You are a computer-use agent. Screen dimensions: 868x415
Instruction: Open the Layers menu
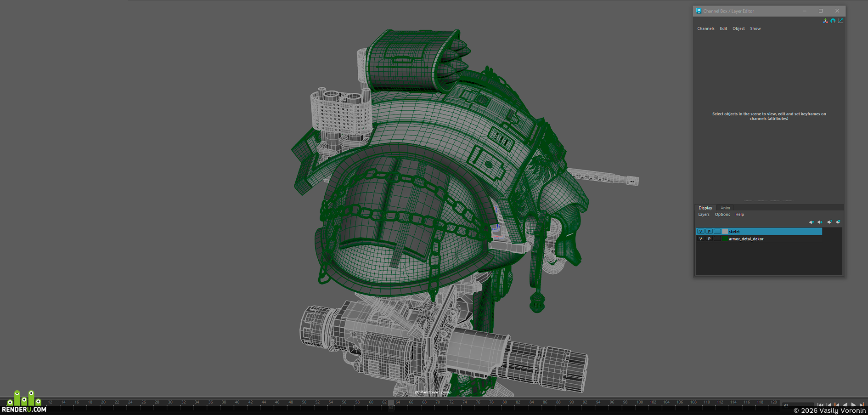tap(704, 215)
